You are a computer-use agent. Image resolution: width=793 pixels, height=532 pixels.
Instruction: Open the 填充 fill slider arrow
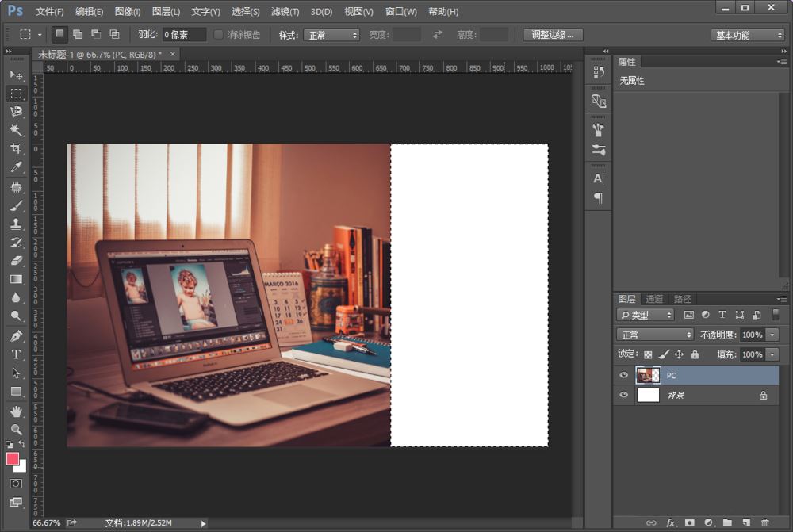[x=772, y=354]
